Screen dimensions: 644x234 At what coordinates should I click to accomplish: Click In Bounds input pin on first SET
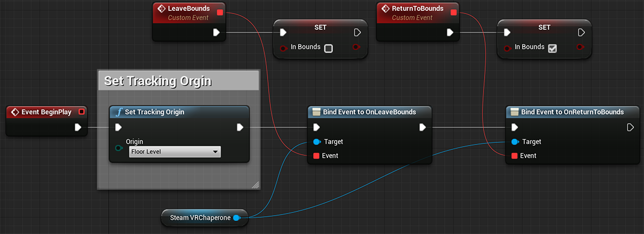coord(283,48)
